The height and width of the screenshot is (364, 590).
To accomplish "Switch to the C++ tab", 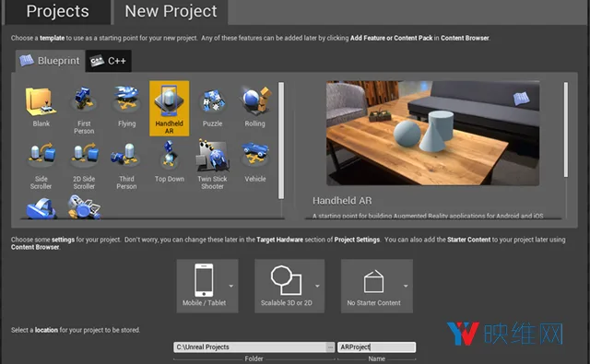I will tap(109, 61).
